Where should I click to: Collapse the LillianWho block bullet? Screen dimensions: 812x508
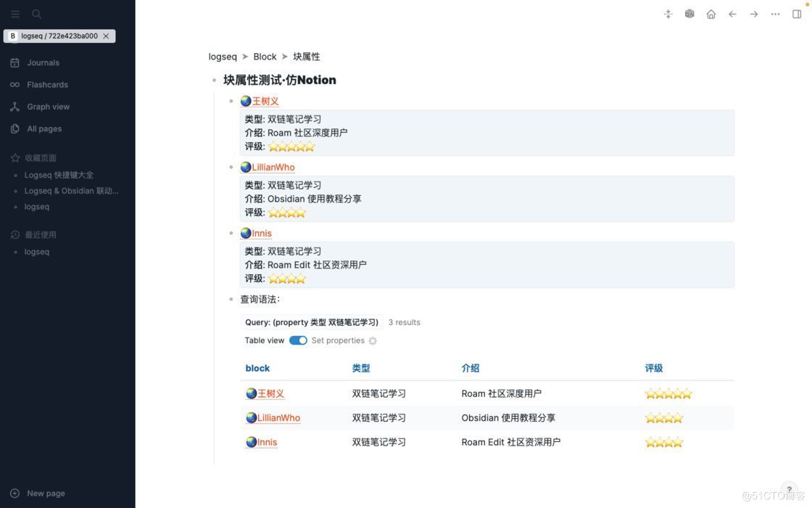coord(231,167)
